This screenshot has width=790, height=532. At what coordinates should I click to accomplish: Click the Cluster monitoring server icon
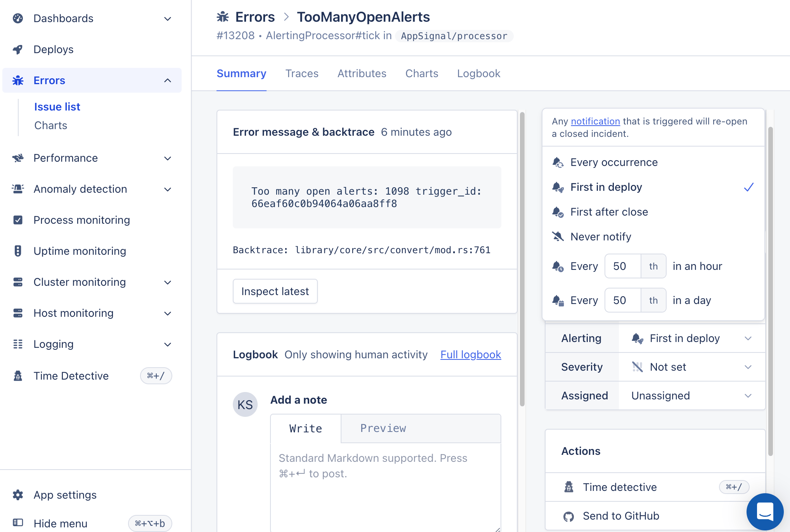(18, 282)
